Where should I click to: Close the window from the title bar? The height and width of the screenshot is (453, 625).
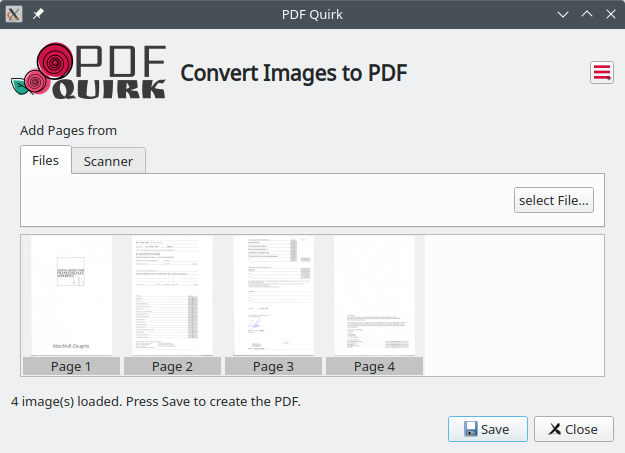610,14
